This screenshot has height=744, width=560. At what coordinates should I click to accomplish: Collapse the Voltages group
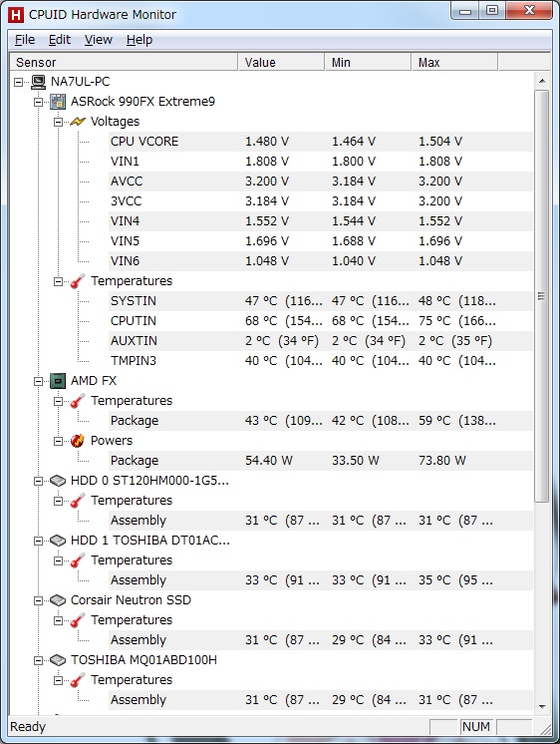tap(59, 122)
